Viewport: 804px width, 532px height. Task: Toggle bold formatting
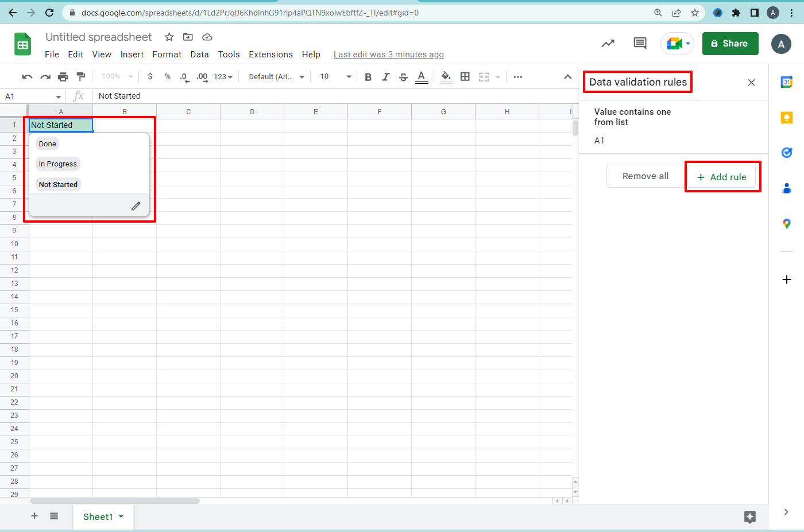tap(368, 77)
